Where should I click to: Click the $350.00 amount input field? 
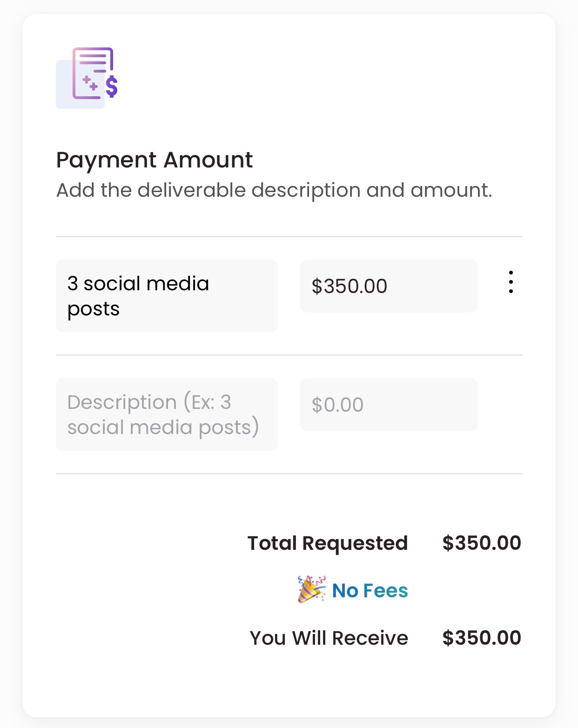(389, 286)
